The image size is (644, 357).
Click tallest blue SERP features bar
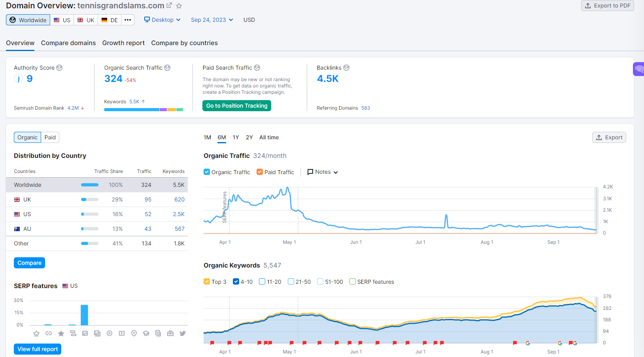tap(84, 315)
